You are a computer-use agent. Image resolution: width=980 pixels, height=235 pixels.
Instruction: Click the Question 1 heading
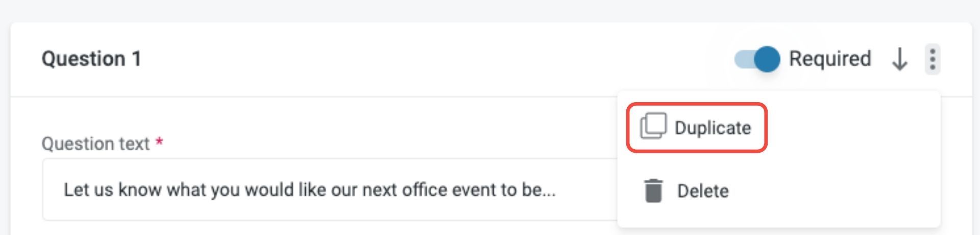(x=91, y=59)
